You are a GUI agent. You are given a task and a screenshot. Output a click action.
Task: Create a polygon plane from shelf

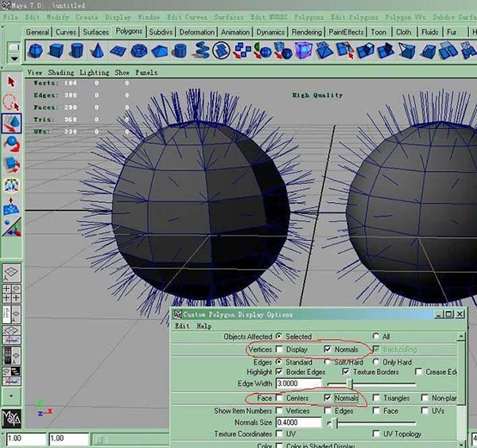pyautogui.click(x=118, y=51)
